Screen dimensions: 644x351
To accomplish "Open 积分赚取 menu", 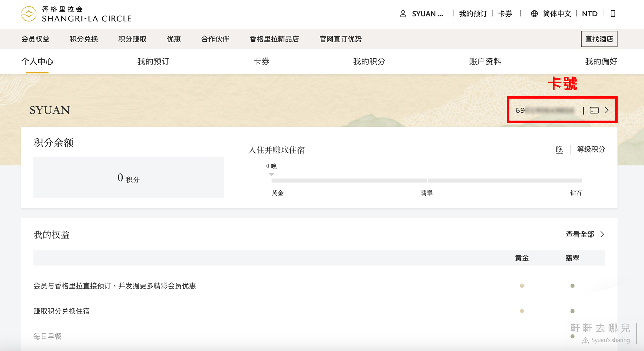I will point(132,39).
